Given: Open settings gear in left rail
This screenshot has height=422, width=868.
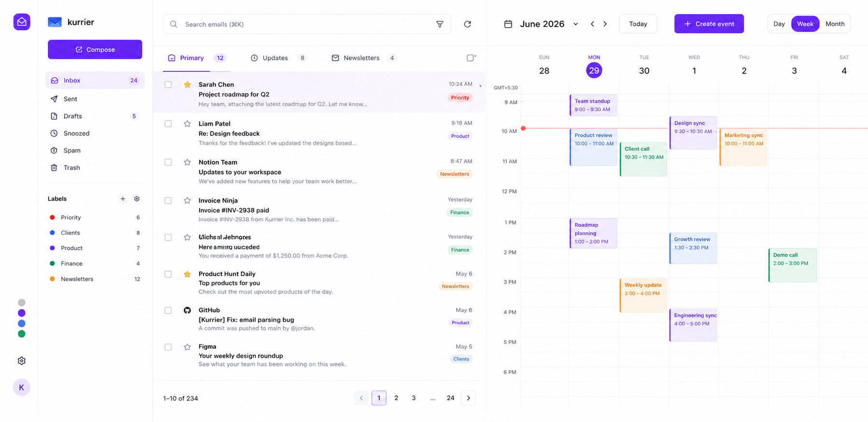Looking at the screenshot, I should (22, 361).
